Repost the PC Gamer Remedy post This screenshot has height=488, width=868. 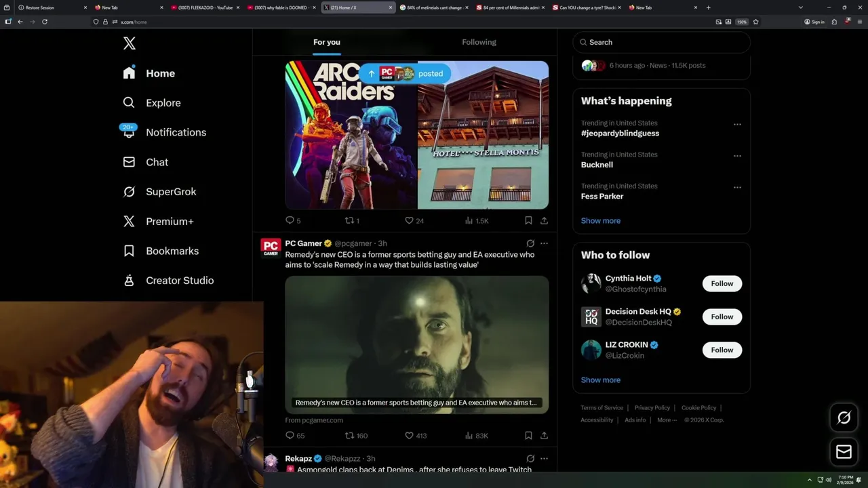(x=356, y=435)
